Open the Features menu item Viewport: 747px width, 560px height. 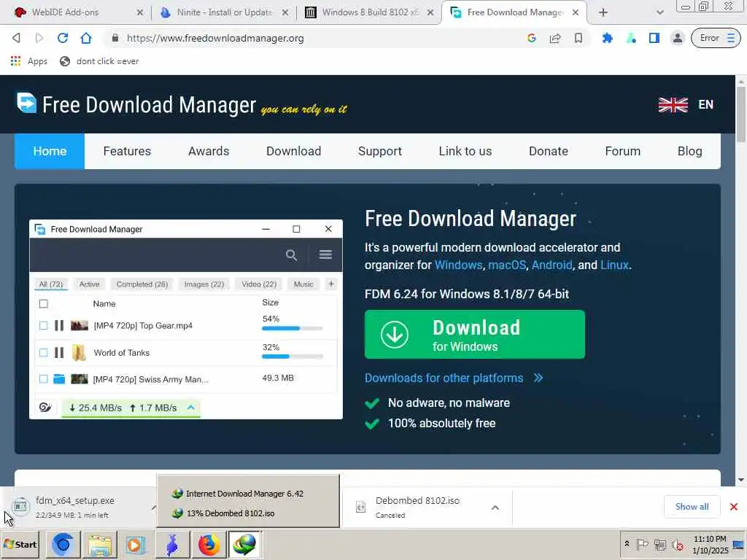(x=127, y=151)
